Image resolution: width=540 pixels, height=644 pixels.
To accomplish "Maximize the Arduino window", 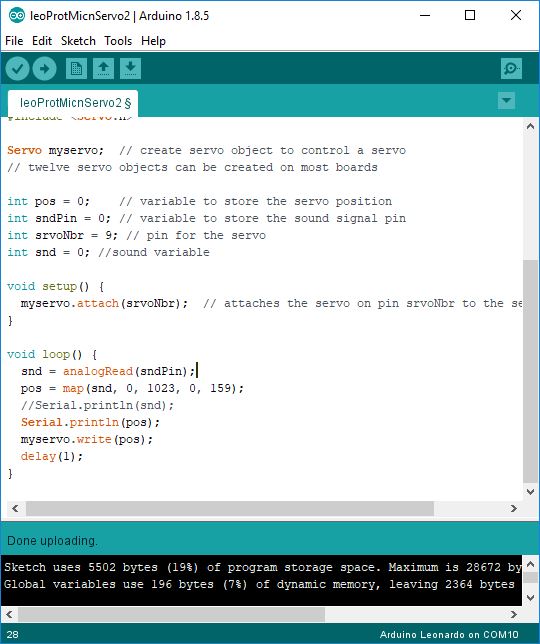I will click(x=470, y=16).
